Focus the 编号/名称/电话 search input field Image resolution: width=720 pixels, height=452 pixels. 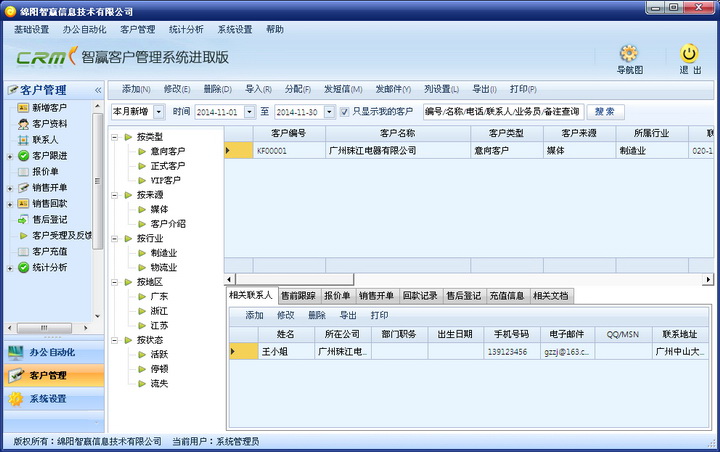[503, 112]
